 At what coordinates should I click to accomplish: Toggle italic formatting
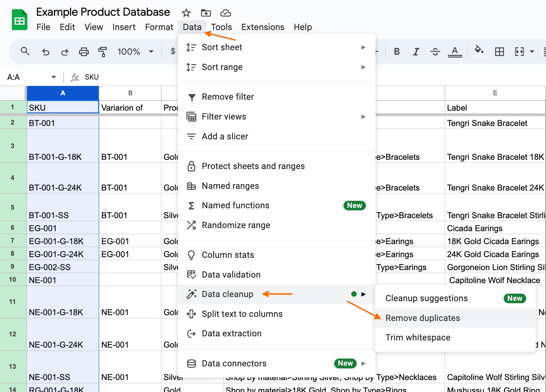pos(416,52)
